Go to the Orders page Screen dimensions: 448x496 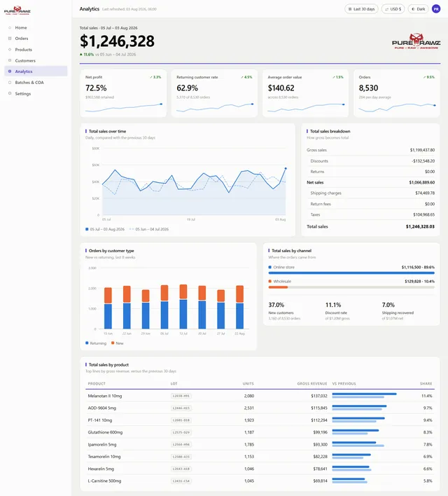coord(36,39)
